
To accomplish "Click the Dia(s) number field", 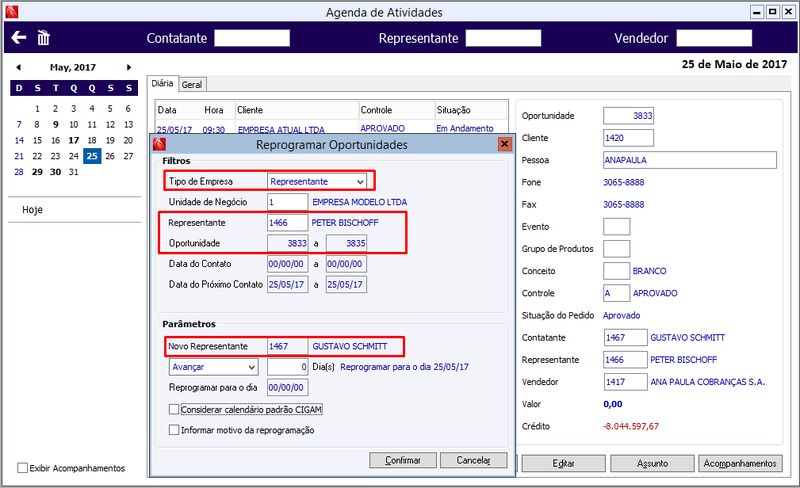I will (x=288, y=367).
